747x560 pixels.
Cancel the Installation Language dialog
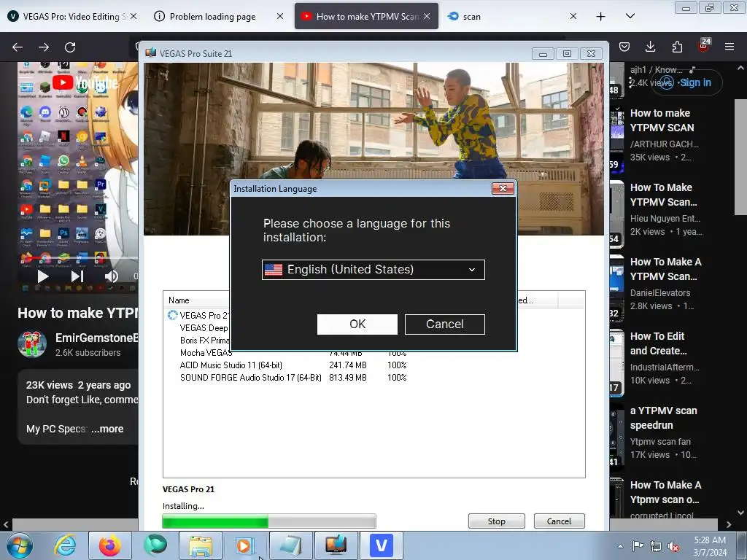pyautogui.click(x=444, y=324)
